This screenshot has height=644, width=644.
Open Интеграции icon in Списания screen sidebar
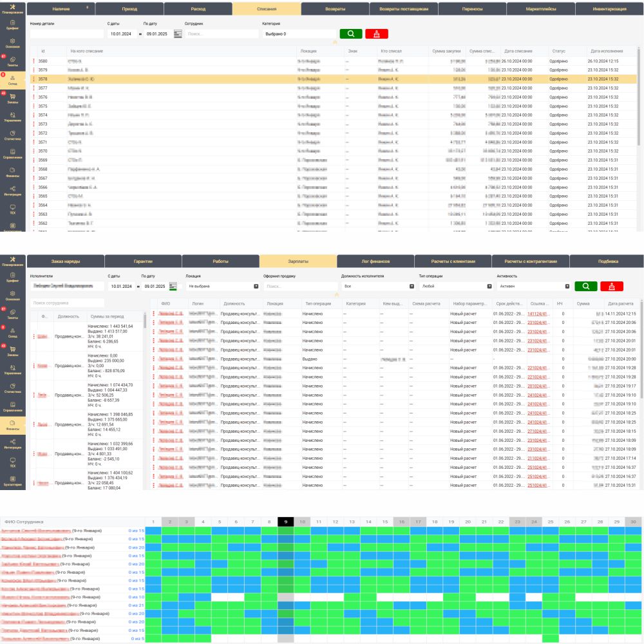coord(13,191)
